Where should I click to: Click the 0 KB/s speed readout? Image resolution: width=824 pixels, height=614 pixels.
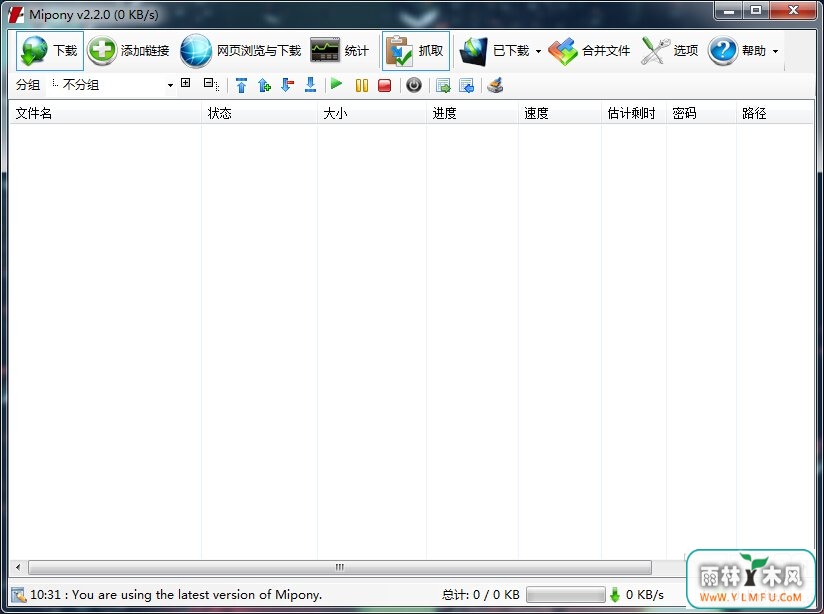645,595
